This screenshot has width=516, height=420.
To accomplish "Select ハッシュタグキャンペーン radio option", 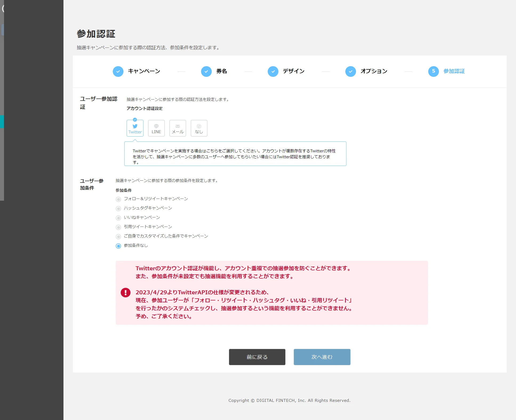I will point(118,209).
